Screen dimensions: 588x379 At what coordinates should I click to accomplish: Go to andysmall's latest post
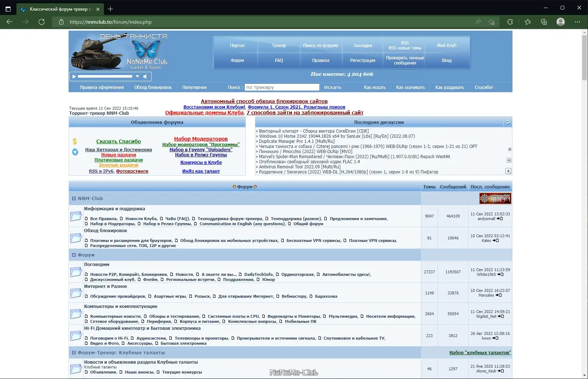pyautogui.click(x=500, y=219)
